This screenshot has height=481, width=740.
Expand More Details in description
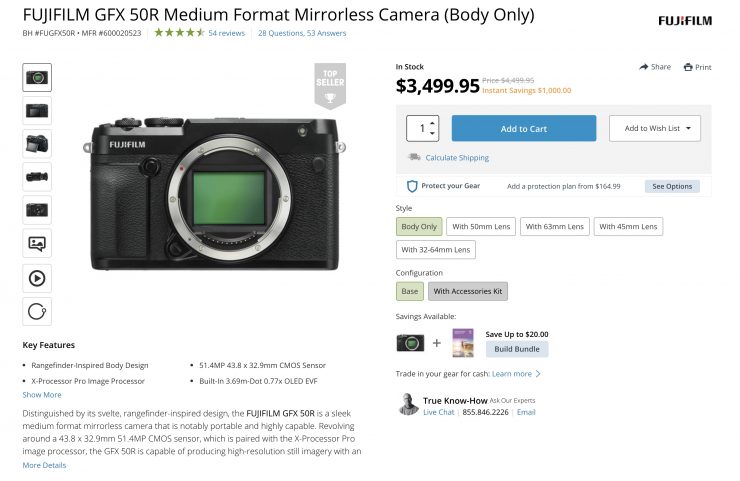tap(45, 465)
